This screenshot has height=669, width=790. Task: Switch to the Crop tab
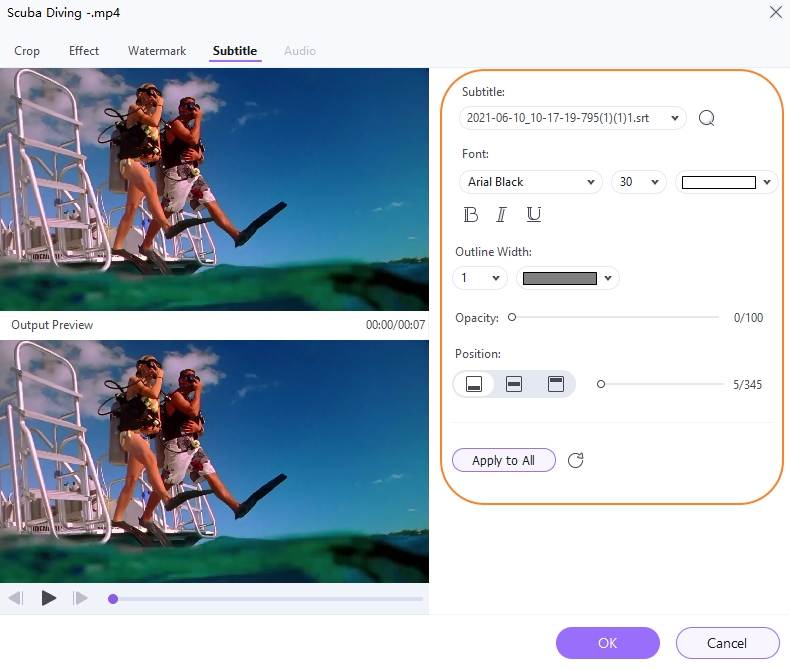(27, 51)
